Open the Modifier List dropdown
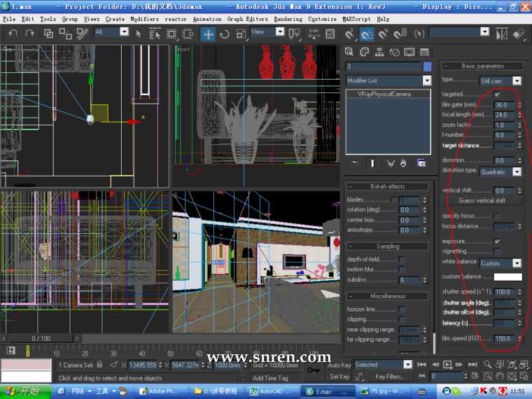The height and width of the screenshot is (399, 532). point(427,80)
